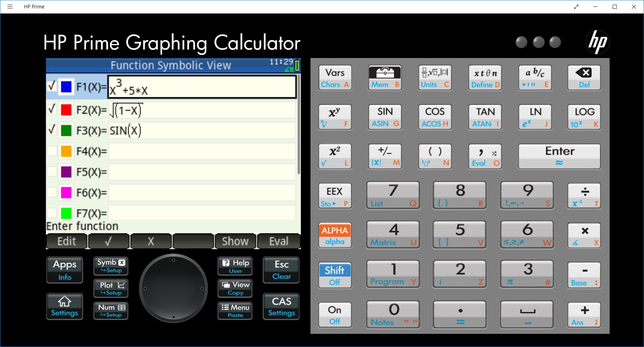This screenshot has width=644, height=347.
Task: Open the Apps screen
Action: point(64,270)
